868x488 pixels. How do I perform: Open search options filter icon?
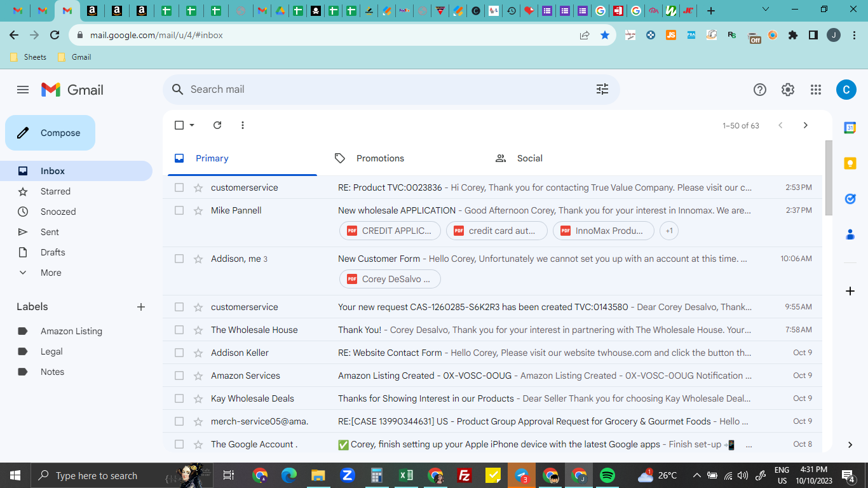coord(602,90)
